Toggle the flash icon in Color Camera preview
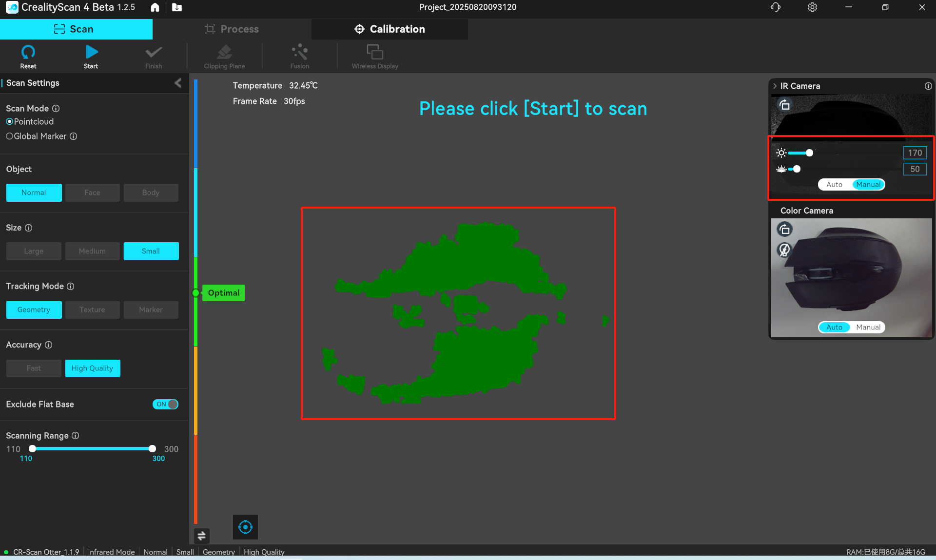The height and width of the screenshot is (560, 936). (x=784, y=251)
